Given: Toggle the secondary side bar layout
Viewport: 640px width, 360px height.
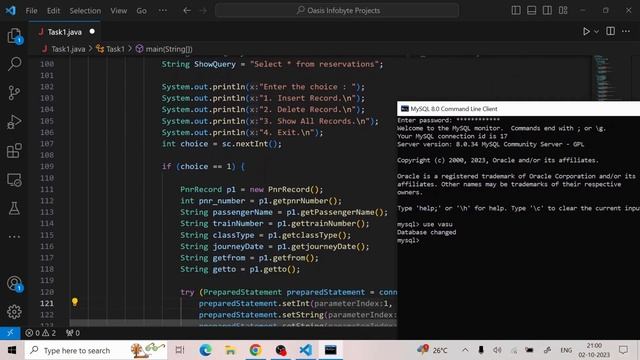Looking at the screenshot, I should pyautogui.click(x=547, y=11).
